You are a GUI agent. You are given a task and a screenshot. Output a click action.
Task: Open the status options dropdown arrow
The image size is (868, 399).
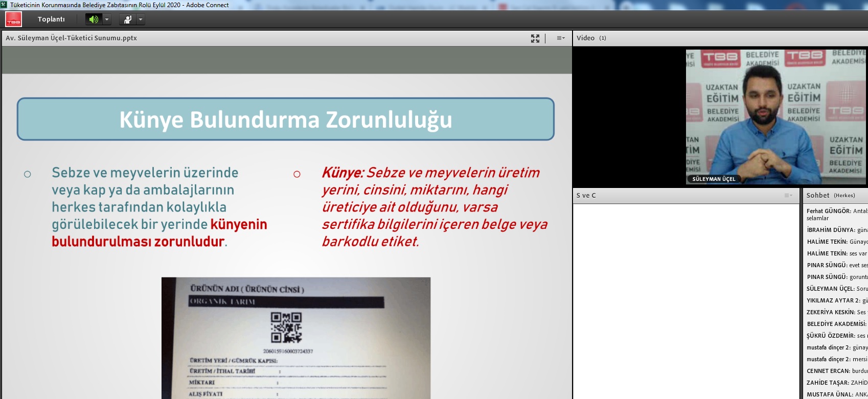point(141,19)
